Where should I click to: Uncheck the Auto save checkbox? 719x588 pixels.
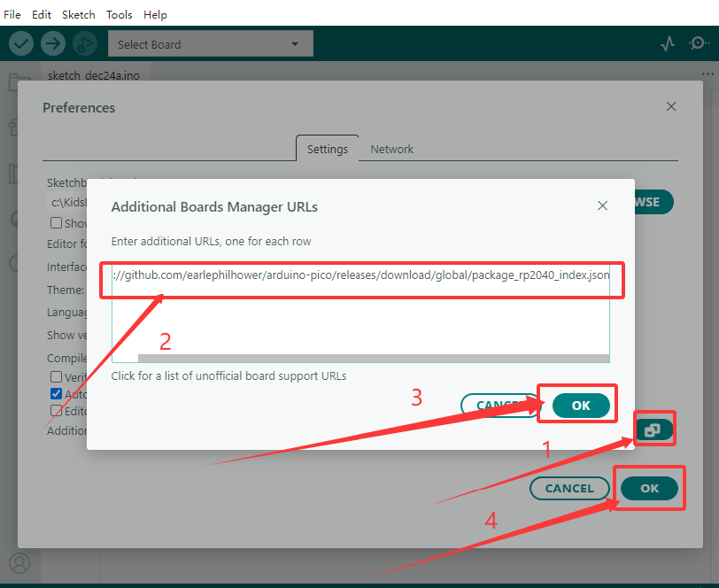[x=56, y=393]
